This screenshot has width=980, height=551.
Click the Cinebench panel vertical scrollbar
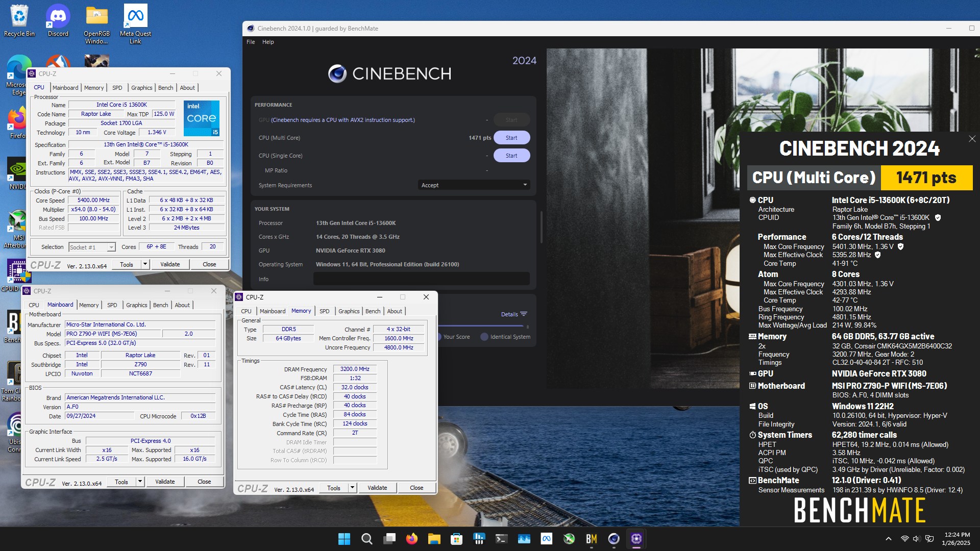tap(542, 227)
